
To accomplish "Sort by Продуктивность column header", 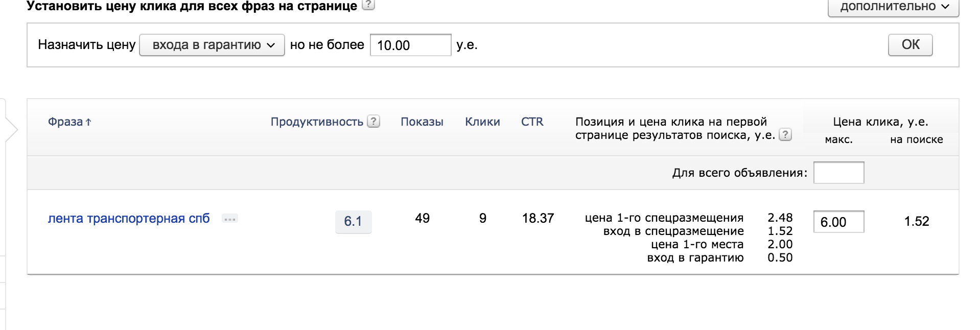I will click(316, 122).
